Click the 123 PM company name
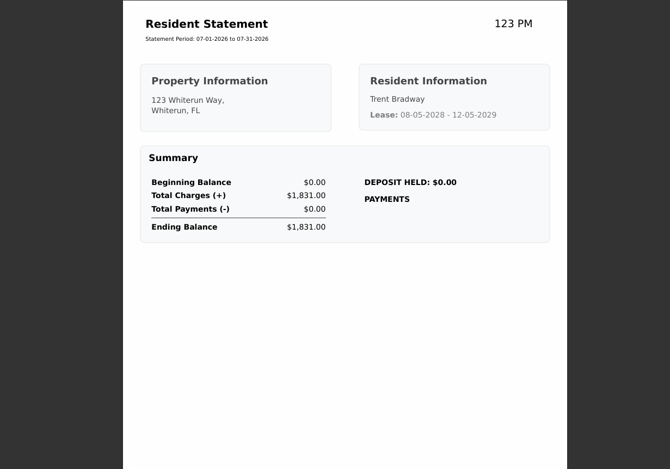The width and height of the screenshot is (670, 469). (513, 24)
